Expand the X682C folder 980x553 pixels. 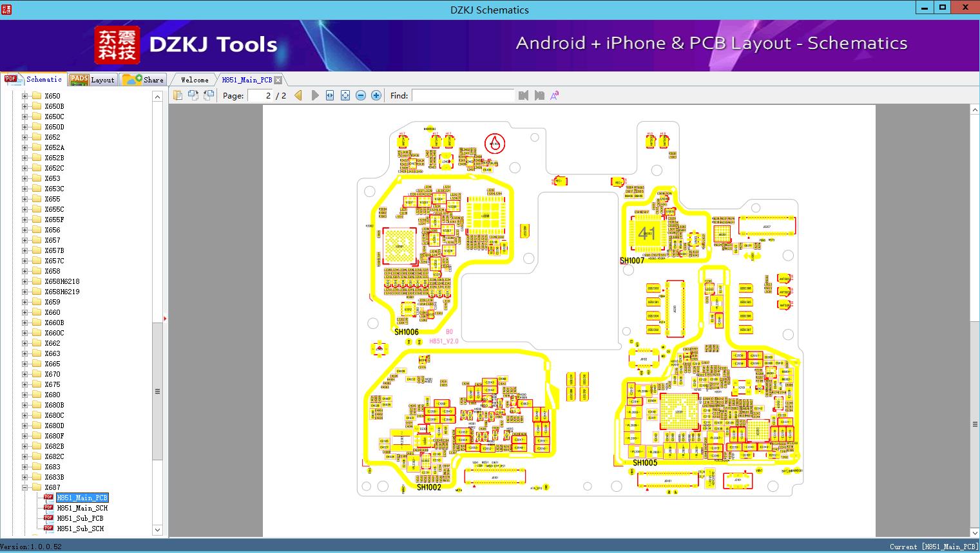24,456
